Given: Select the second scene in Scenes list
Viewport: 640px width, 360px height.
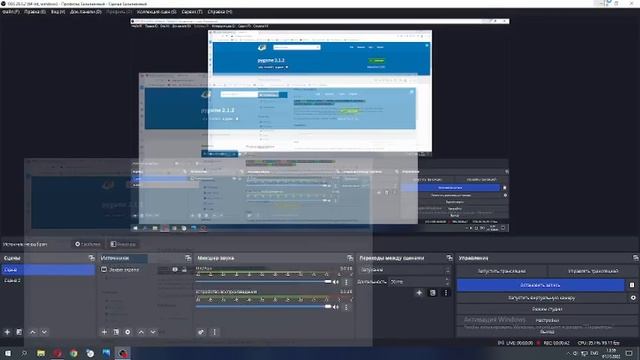Looking at the screenshot, I should 48,280.
